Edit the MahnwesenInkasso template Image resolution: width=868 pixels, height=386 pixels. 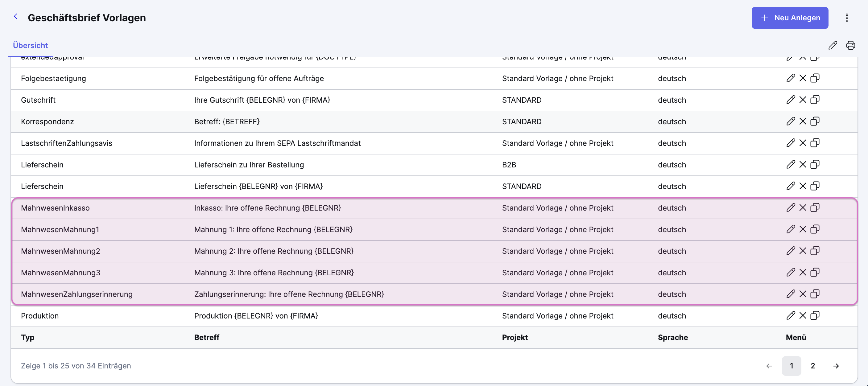791,207
